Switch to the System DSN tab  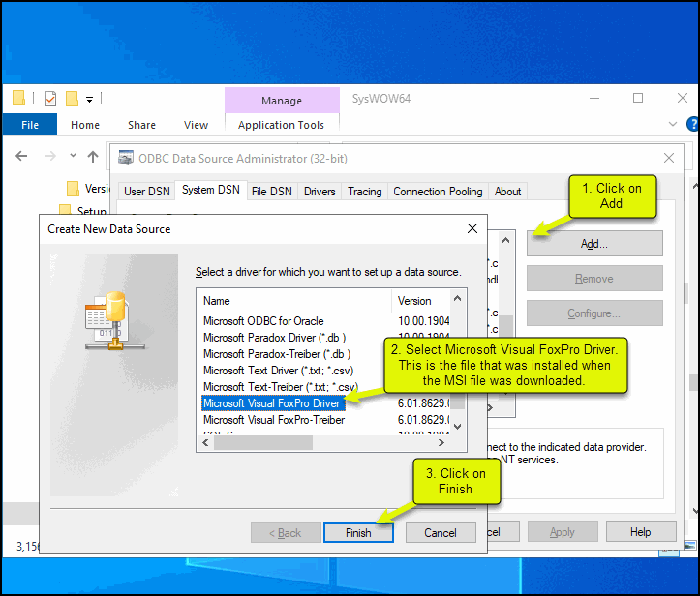click(211, 190)
